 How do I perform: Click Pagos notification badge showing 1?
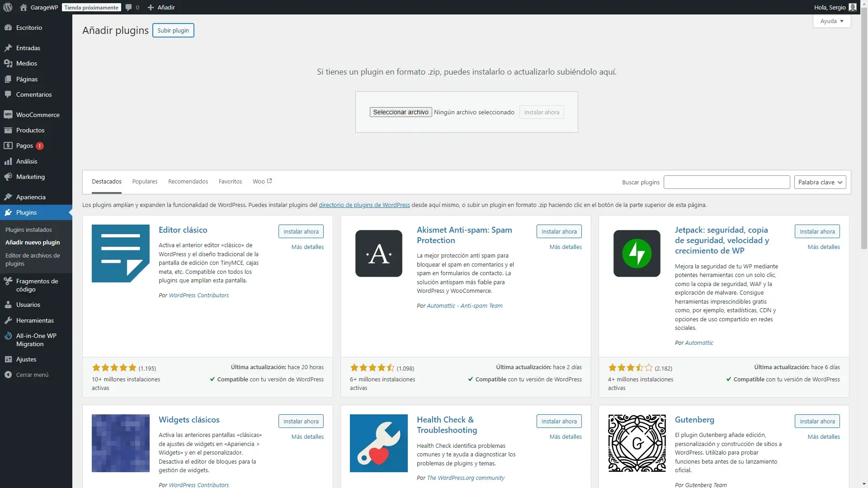(x=40, y=145)
